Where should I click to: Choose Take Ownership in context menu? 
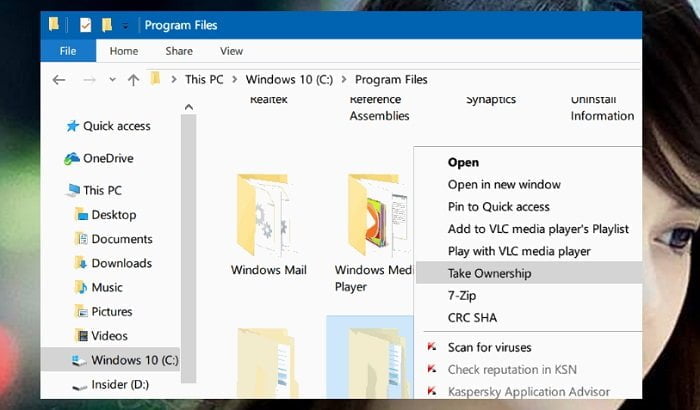point(529,273)
